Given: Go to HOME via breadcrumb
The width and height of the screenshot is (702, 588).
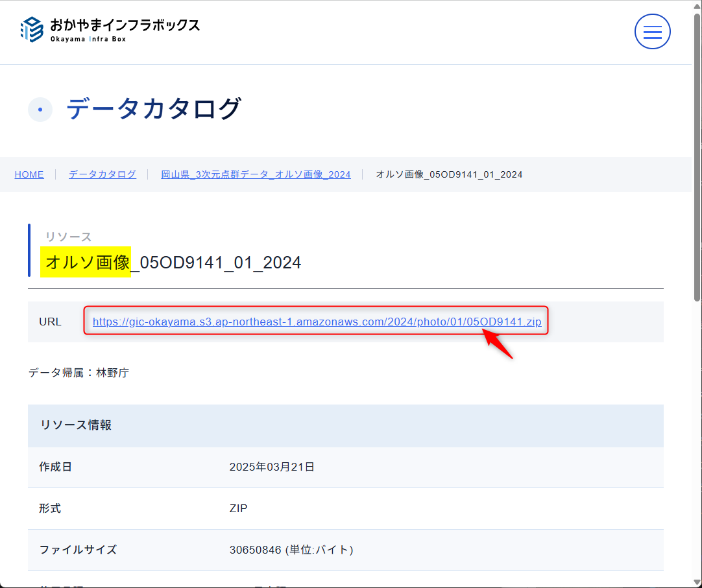Looking at the screenshot, I should tap(29, 174).
